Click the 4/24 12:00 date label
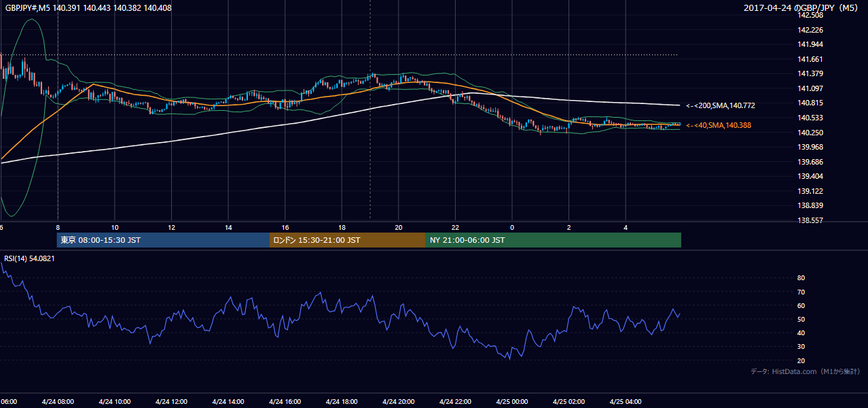The image size is (868, 408). (171, 401)
